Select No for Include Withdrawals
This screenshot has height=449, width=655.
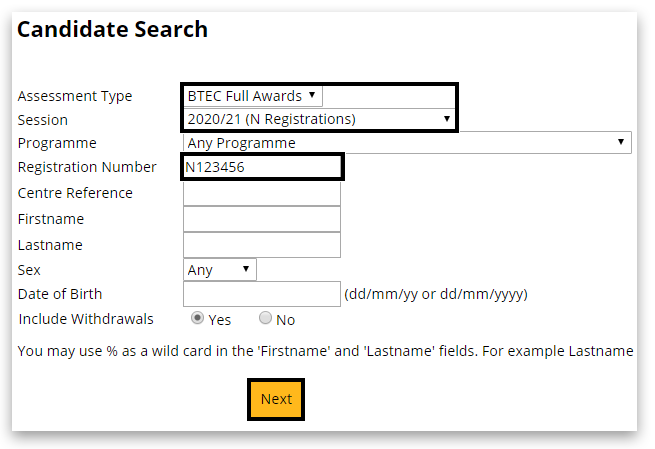coord(265,319)
